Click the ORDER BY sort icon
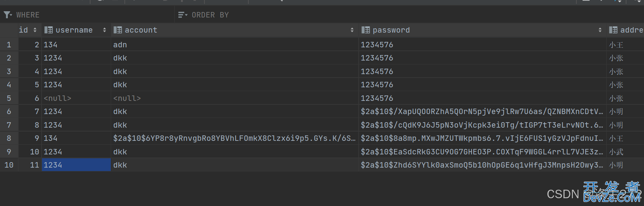 (x=182, y=15)
